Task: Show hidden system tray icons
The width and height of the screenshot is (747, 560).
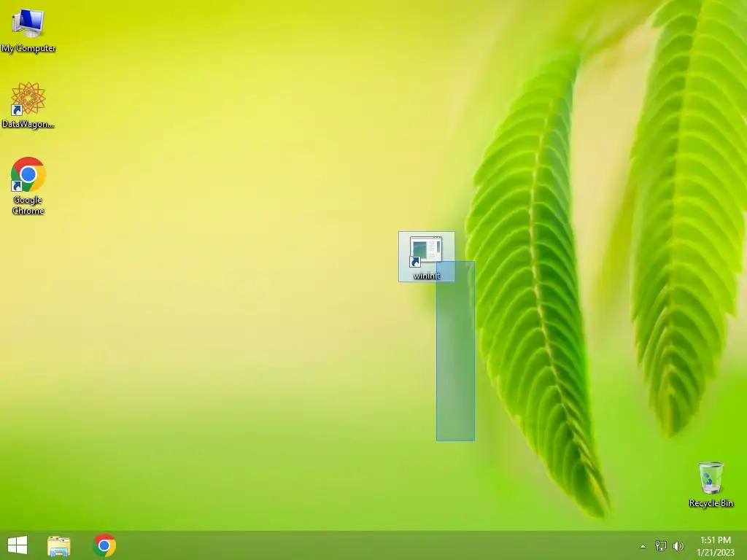Action: (x=643, y=546)
